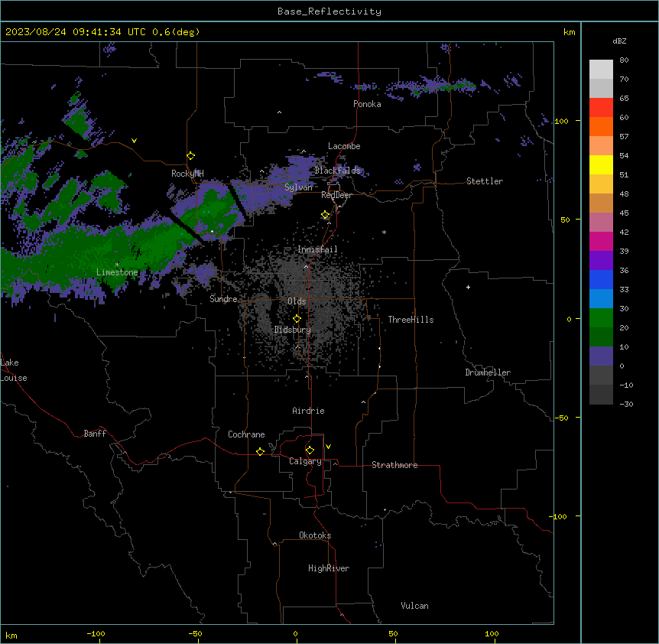Click the yellow v marker northwest of RockyMH
Viewport: 659px width, 644px height.
point(134,141)
